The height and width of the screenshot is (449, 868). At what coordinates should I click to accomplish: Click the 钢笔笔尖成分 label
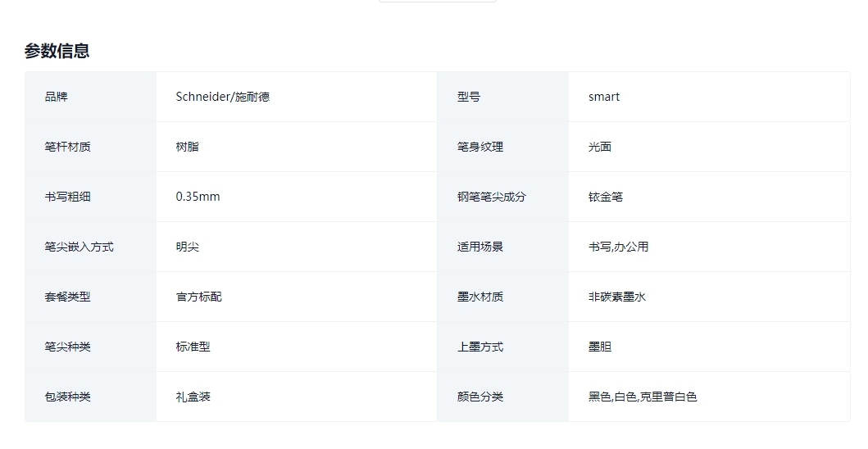point(491,197)
